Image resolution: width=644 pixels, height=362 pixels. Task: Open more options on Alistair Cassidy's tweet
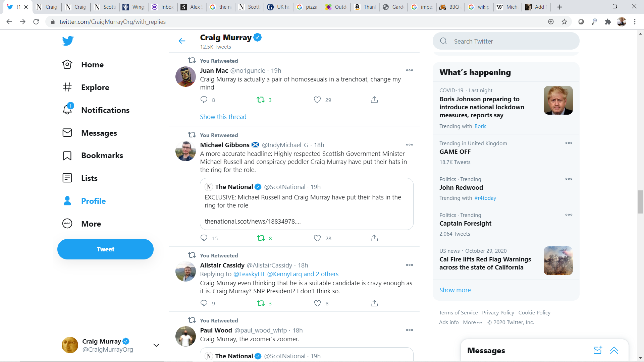tap(410, 265)
